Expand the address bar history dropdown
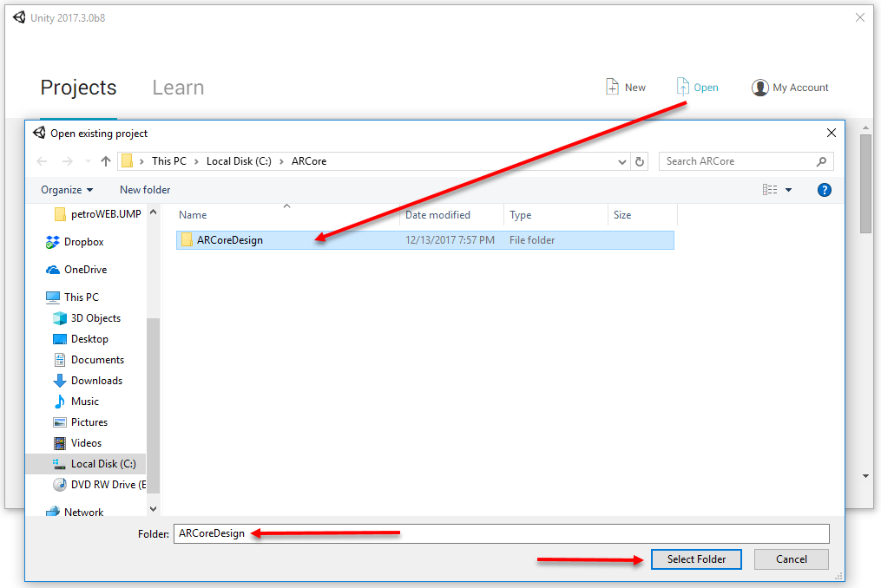 coord(622,161)
